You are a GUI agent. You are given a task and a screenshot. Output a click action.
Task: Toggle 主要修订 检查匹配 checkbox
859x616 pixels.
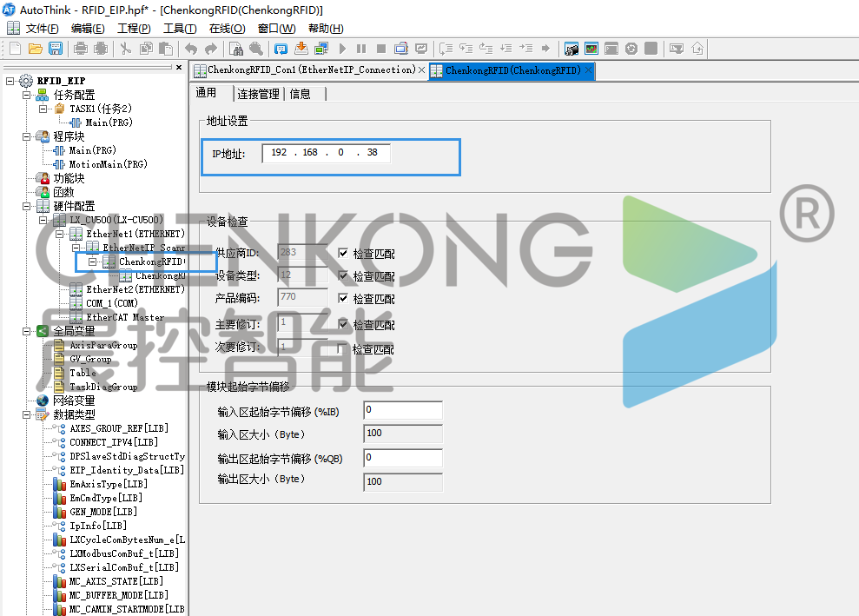pyautogui.click(x=343, y=324)
